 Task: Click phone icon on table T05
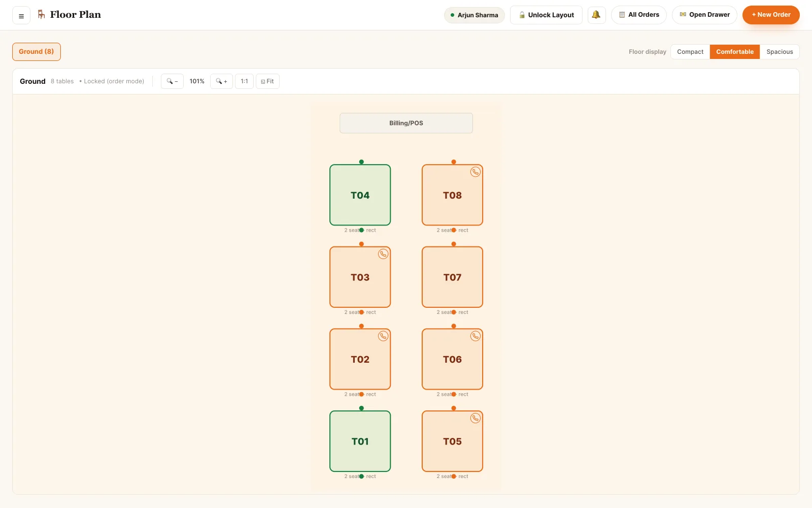coord(475,418)
